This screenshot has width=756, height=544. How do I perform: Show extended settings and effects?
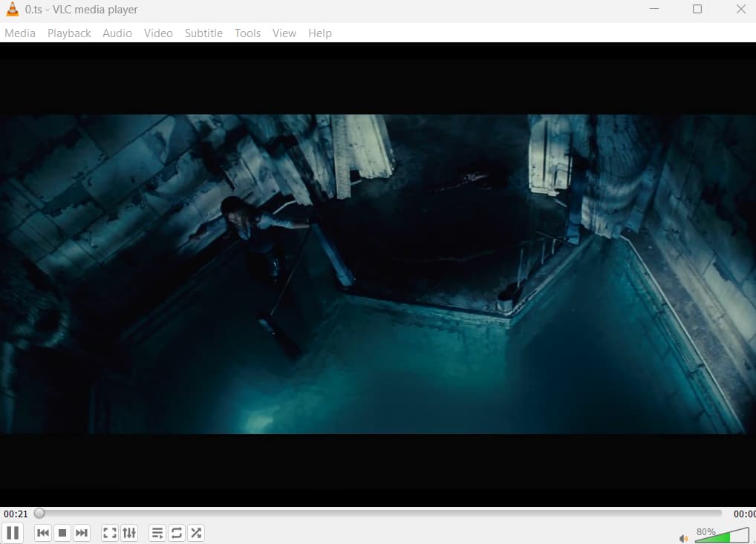coord(129,532)
